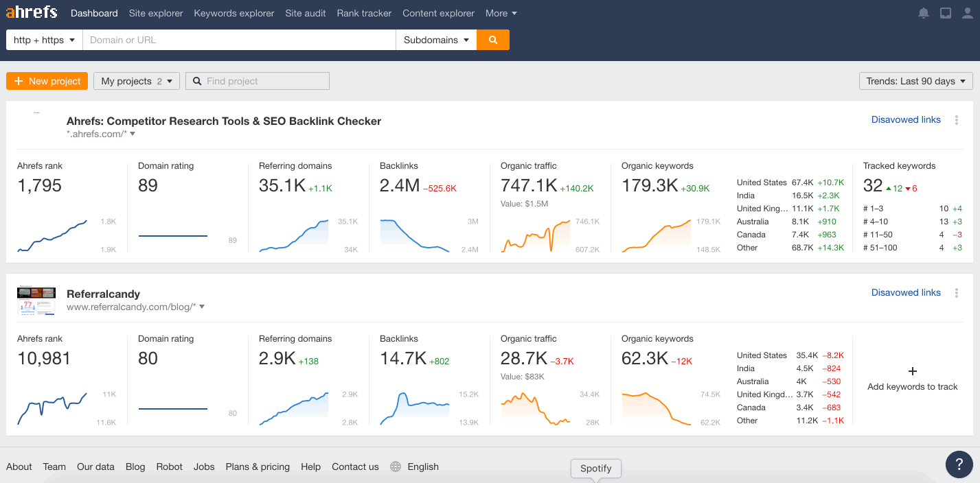Click the Referralcandy project thumbnail

[x=36, y=300]
